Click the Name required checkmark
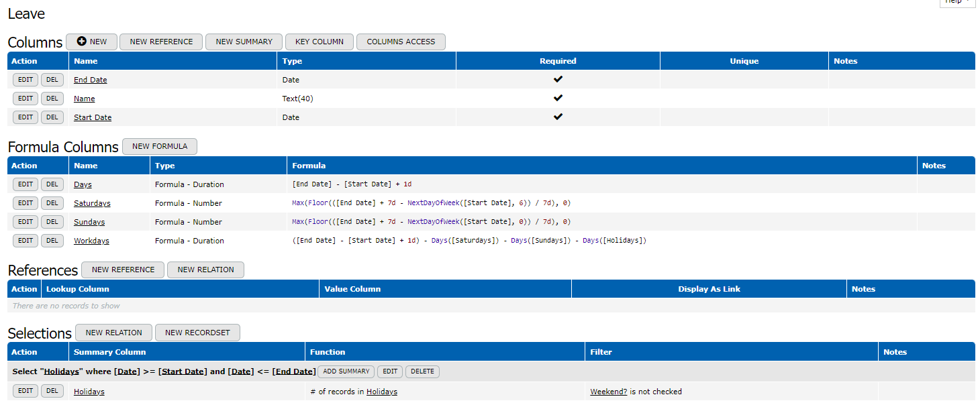 558,98
